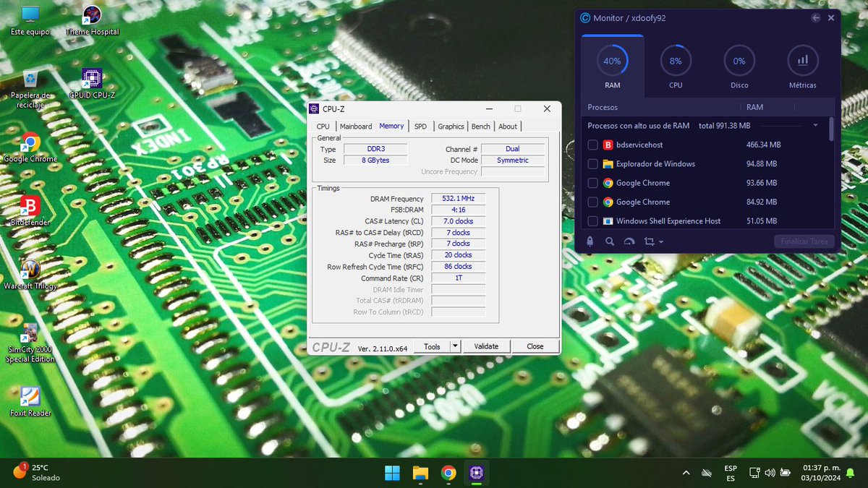The width and height of the screenshot is (868, 488).
Task: Check the bdservicehost process checkbox
Action: coord(593,145)
